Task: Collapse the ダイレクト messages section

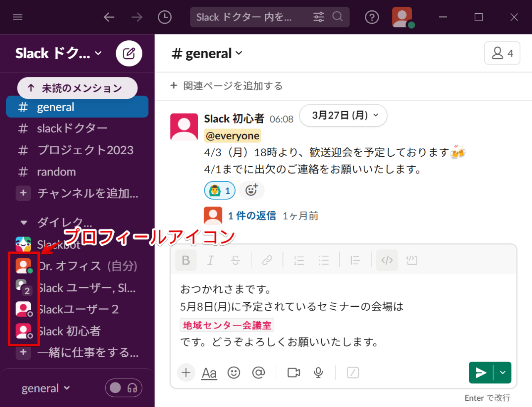Action: pyautogui.click(x=24, y=222)
